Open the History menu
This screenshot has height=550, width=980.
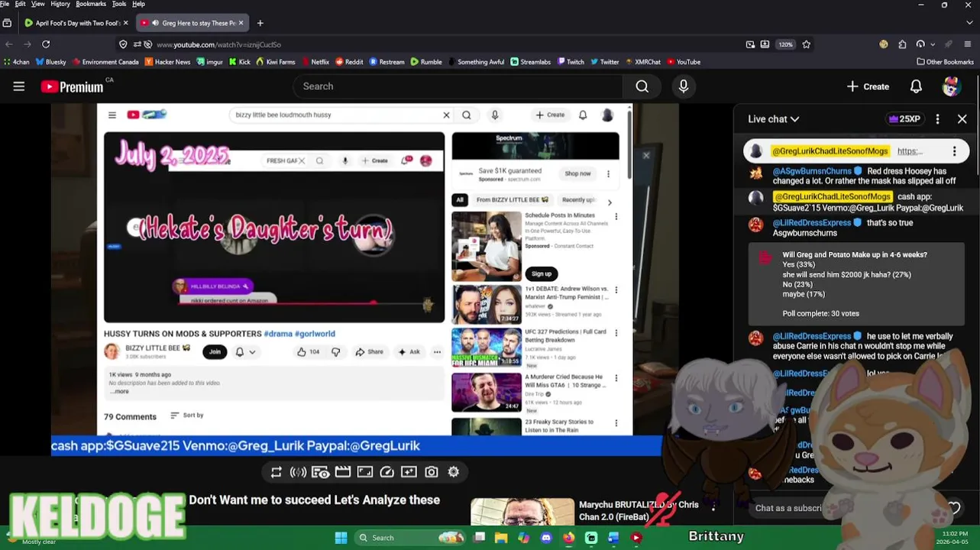coord(60,4)
